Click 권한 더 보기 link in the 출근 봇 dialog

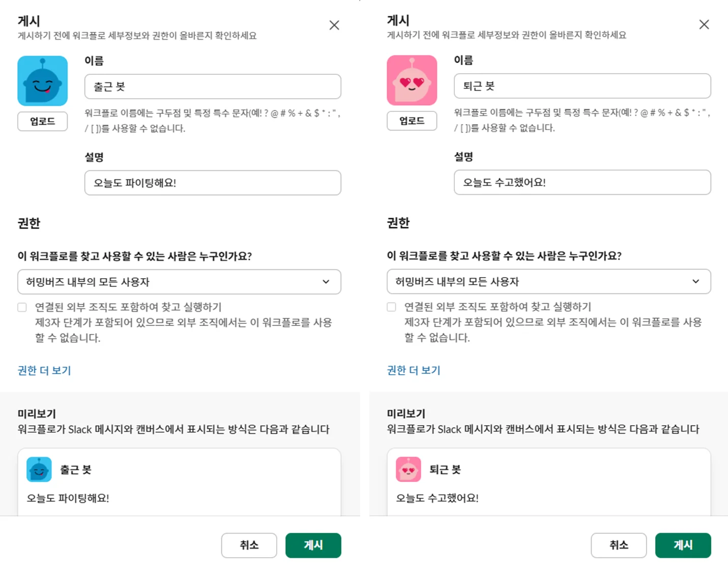tap(44, 370)
